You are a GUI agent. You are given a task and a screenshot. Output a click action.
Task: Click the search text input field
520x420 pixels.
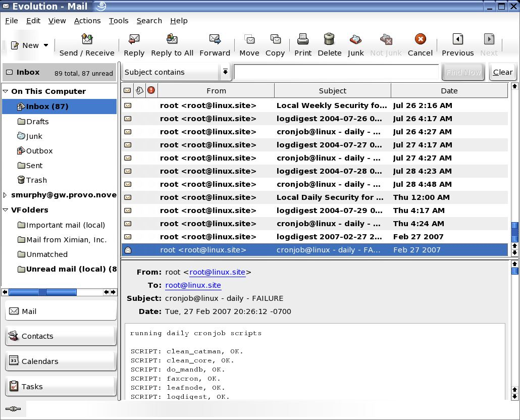pos(336,72)
